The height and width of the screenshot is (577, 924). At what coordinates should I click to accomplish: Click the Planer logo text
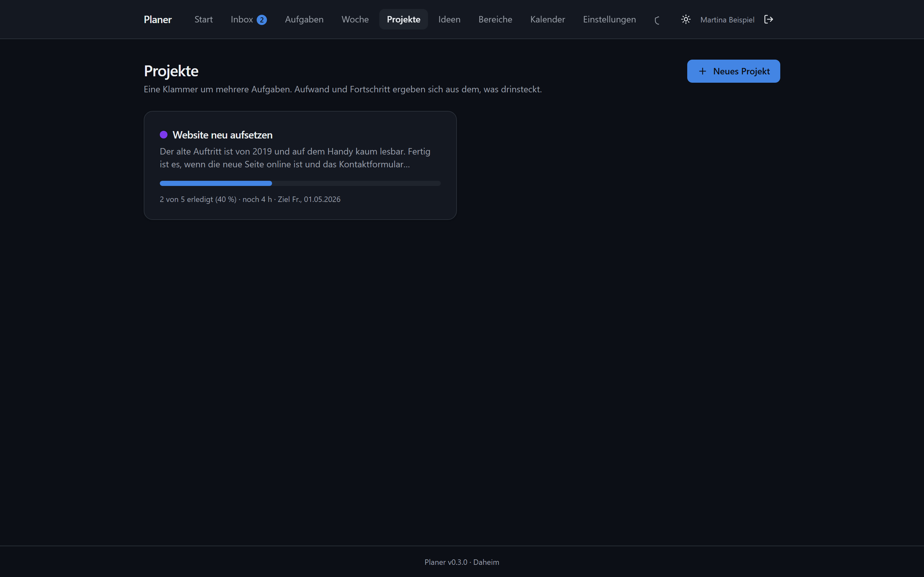[x=158, y=20]
